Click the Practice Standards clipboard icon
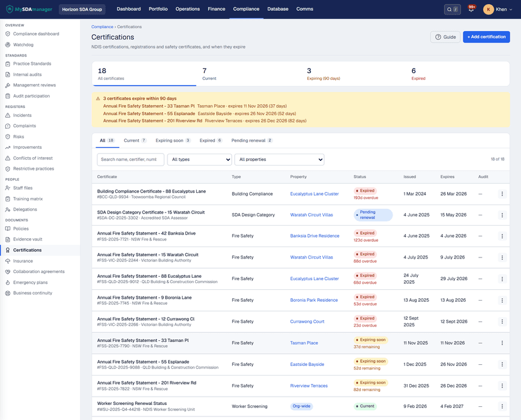This screenshot has height=420, width=521. (x=8, y=64)
